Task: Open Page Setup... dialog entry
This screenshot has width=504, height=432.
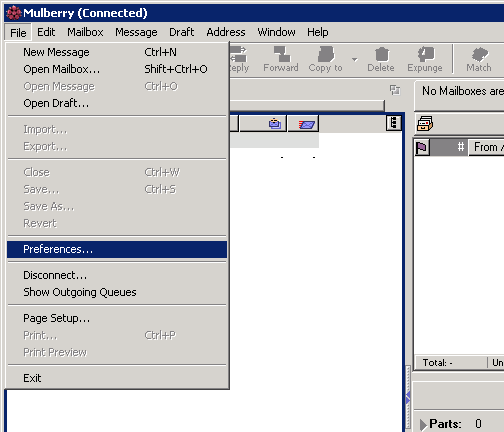Action: [x=117, y=318]
